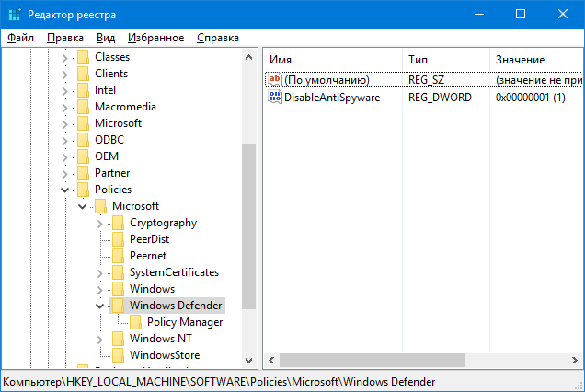This screenshot has width=585, height=392.
Task: Click the OEM folder icon
Action: (x=83, y=156)
